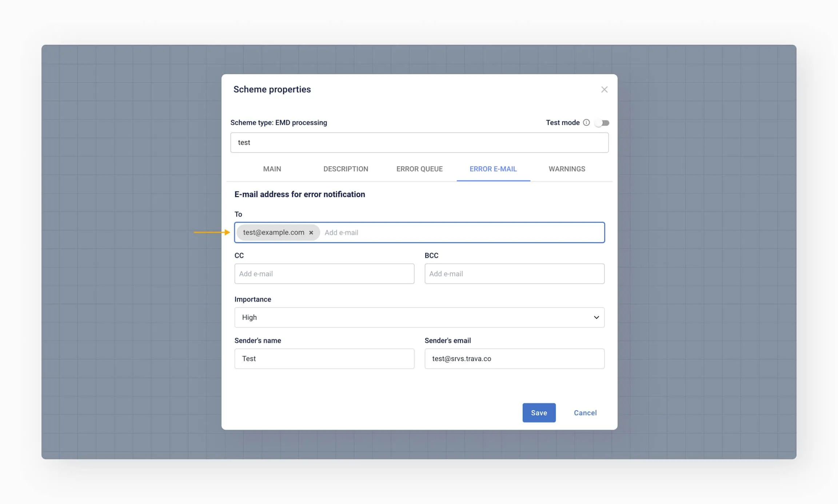The width and height of the screenshot is (838, 504).
Task: Edit the Sender's name field
Action: click(324, 359)
